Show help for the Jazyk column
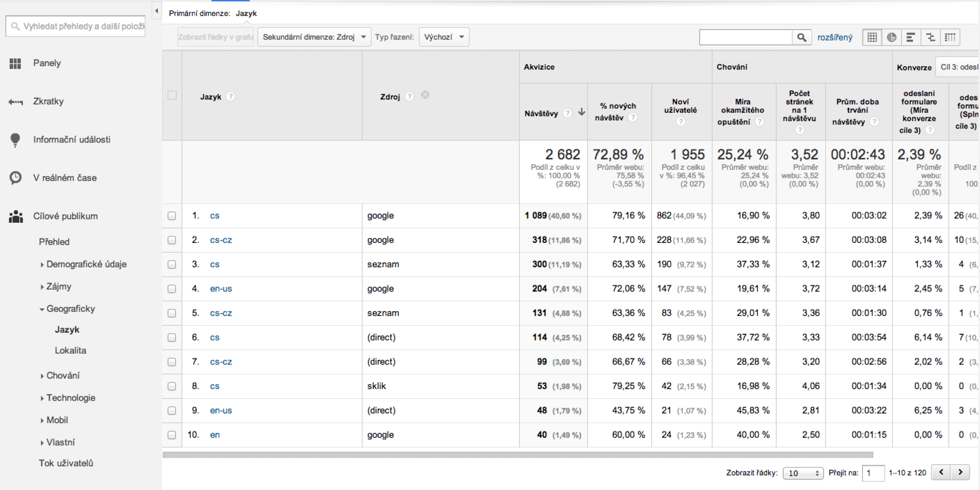 click(231, 97)
